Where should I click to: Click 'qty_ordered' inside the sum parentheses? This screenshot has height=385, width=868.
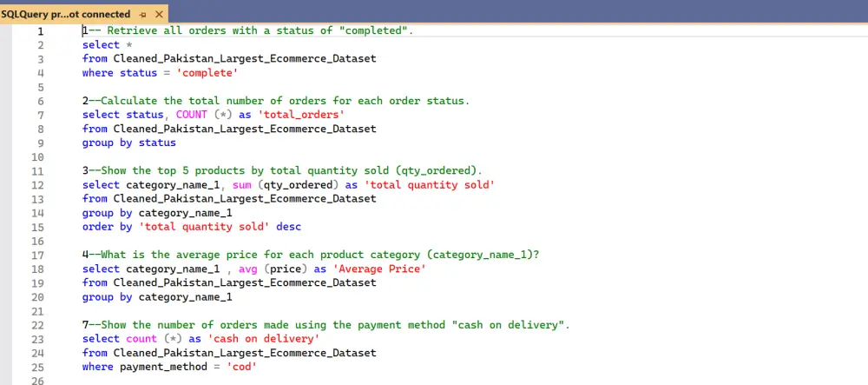coord(298,184)
